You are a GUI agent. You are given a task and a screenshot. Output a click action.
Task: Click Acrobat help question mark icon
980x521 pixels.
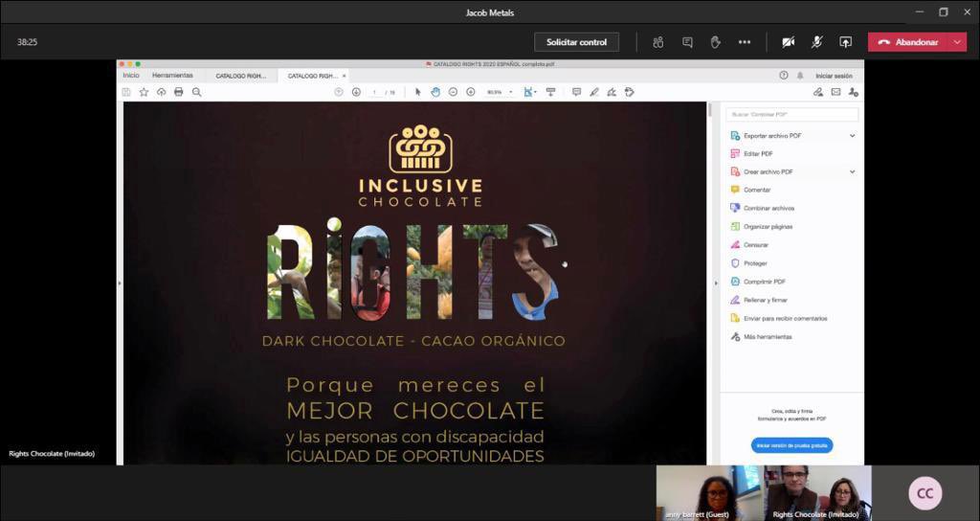pyautogui.click(x=784, y=75)
